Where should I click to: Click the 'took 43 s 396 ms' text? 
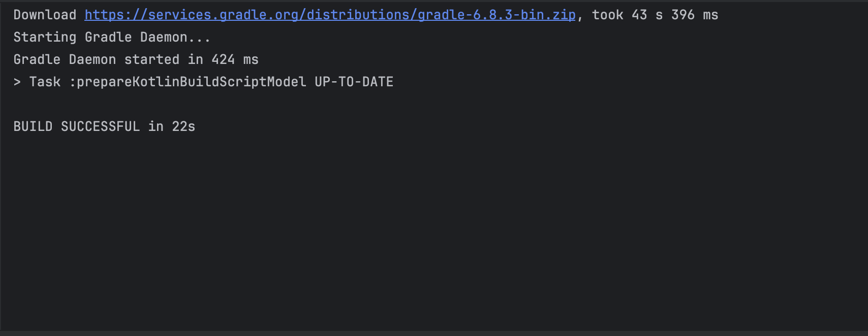coord(655,15)
